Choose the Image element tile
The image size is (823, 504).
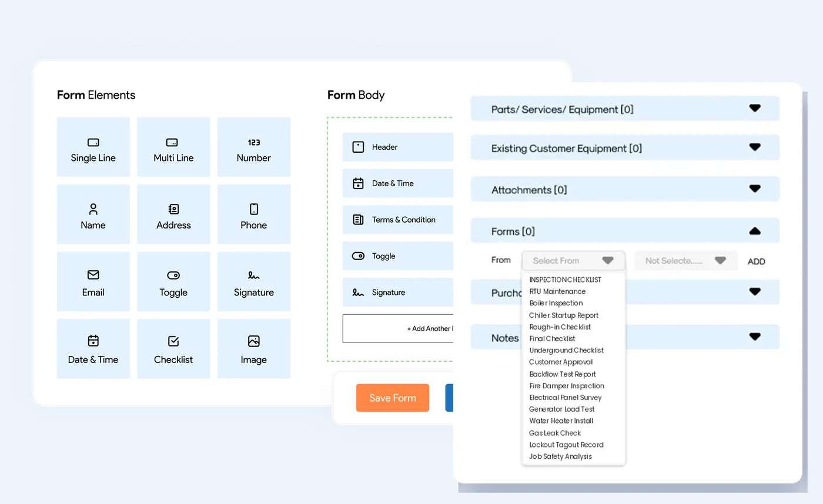[x=254, y=349]
